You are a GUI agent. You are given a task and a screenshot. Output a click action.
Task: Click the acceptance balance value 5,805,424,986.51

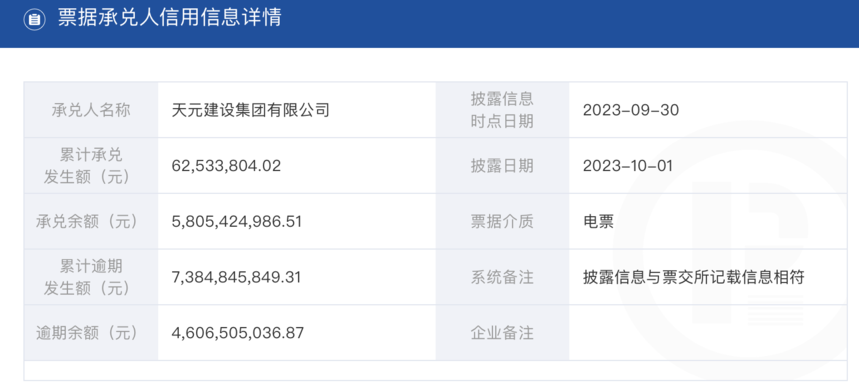[x=237, y=221]
